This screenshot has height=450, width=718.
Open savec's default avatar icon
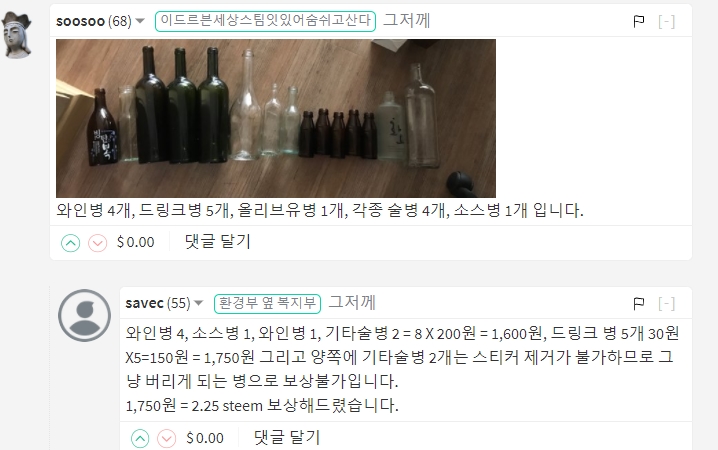tap(84, 315)
